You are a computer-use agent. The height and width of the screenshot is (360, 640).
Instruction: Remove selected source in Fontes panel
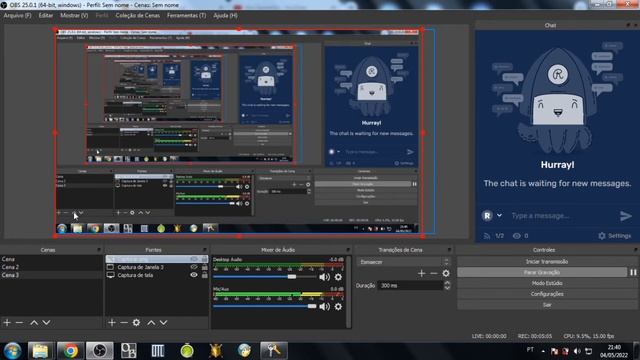[124, 323]
